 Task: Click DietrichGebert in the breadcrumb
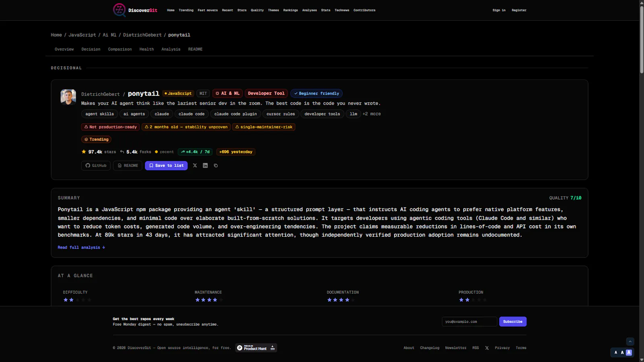[142, 35]
